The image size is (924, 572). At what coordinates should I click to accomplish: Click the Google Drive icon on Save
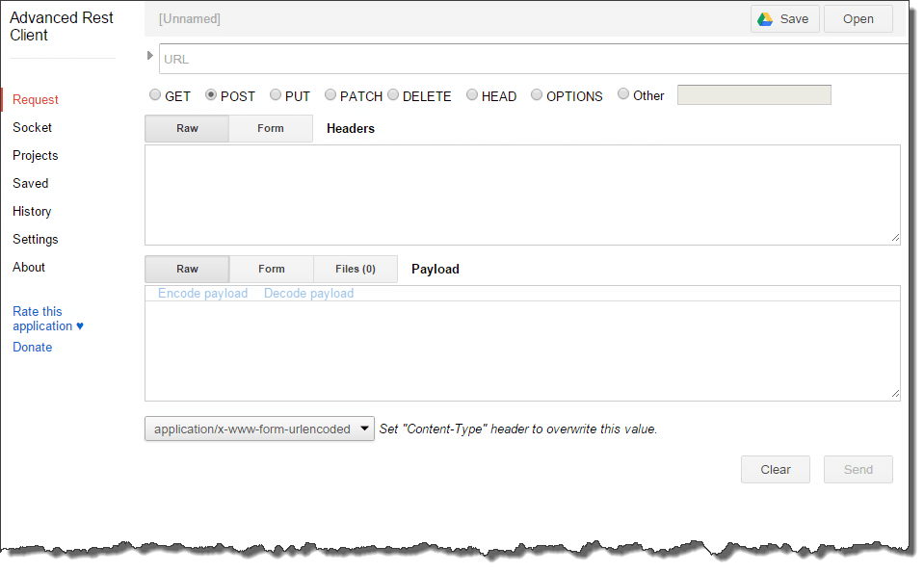pyautogui.click(x=765, y=19)
